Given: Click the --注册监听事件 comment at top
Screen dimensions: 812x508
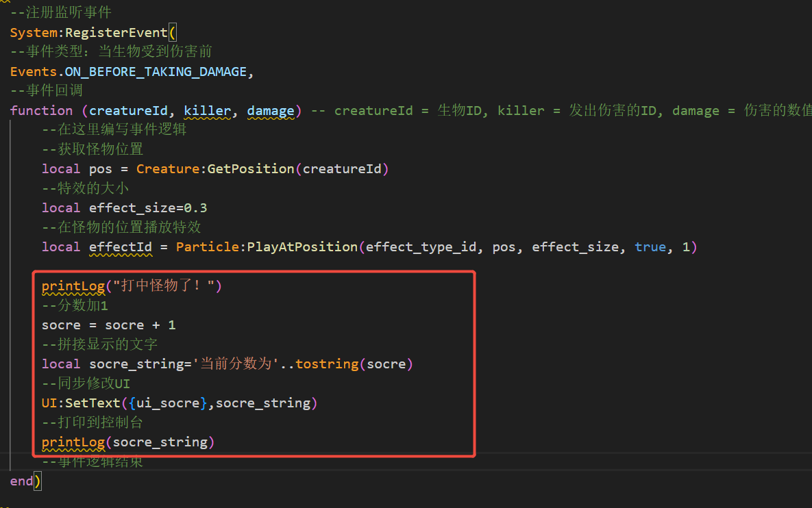Looking at the screenshot, I should click(x=60, y=12).
